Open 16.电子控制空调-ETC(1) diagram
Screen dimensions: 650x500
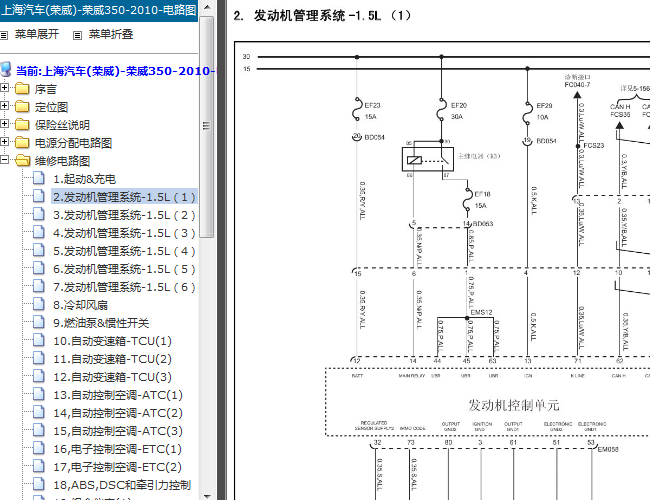tap(118, 449)
